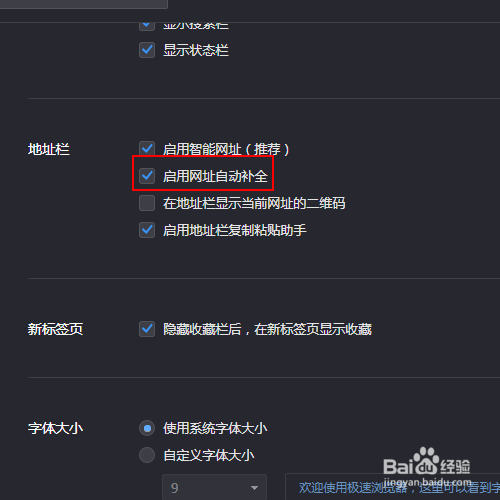The height and width of the screenshot is (500, 500).
Task: Click the 启用网址自动补全 label text
Action: pyautogui.click(x=215, y=176)
